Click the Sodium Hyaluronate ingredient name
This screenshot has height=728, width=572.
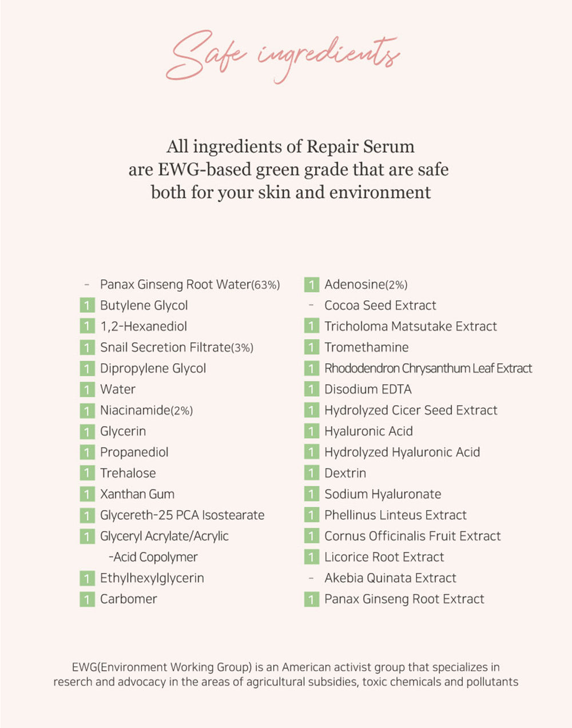[x=383, y=495]
